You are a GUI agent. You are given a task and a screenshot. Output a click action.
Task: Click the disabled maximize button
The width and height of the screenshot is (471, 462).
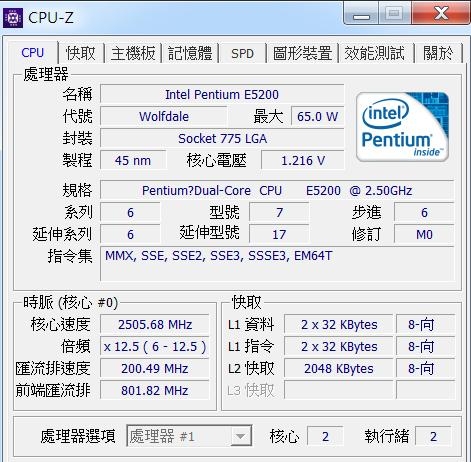click(x=395, y=14)
